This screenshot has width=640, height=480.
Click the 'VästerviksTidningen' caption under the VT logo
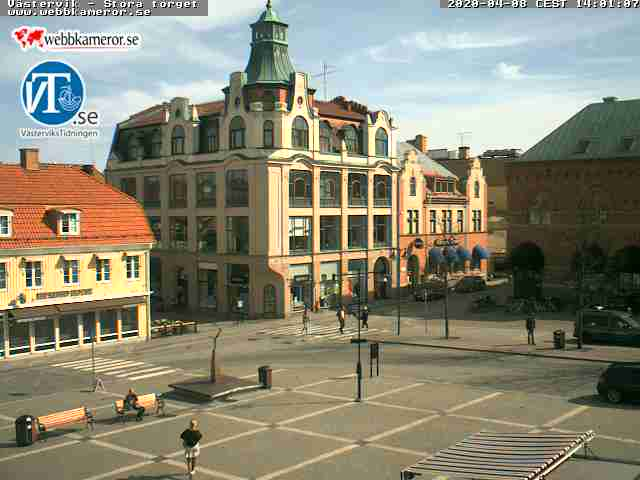click(59, 133)
